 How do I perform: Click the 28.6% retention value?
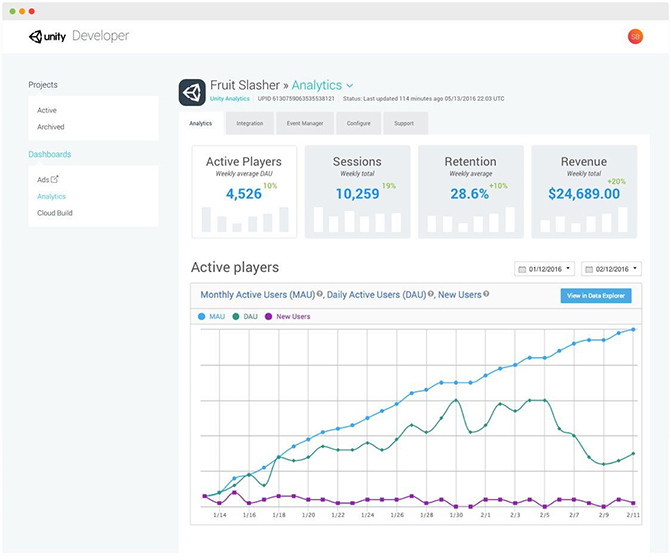(469, 194)
